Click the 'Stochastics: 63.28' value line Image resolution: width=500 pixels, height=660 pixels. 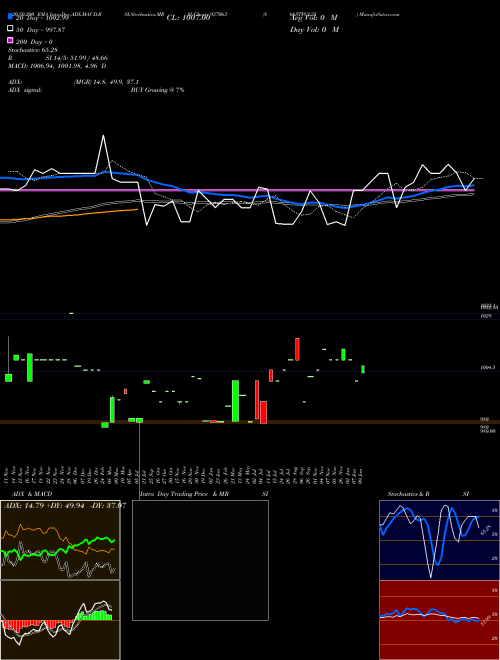[33, 50]
